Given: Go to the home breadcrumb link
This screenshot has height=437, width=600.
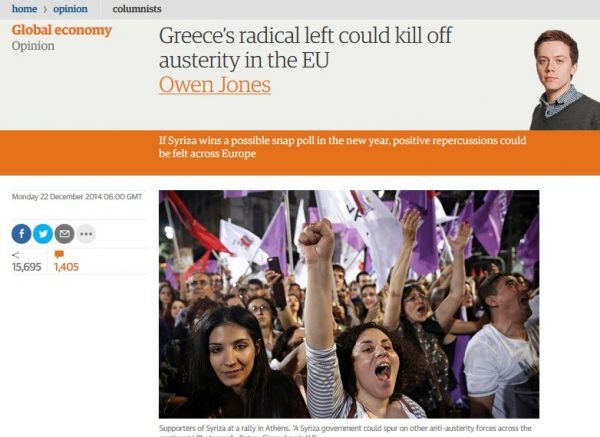Looking at the screenshot, I should tap(24, 9).
